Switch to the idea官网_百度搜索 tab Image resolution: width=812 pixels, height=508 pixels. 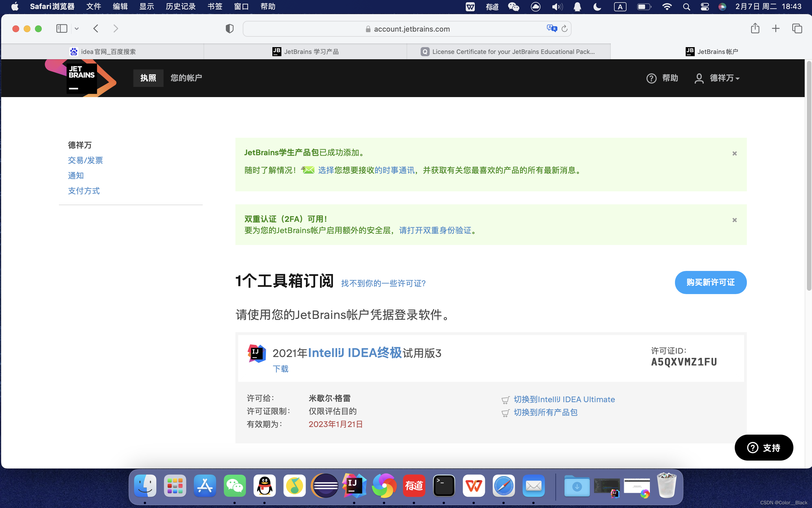[x=102, y=51]
